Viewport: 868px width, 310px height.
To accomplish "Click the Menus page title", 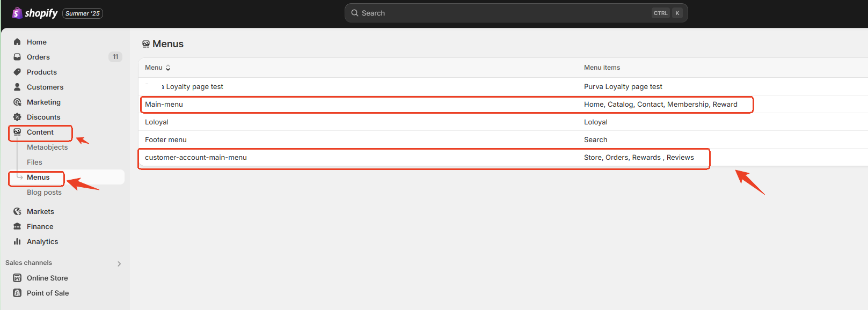I will click(x=168, y=44).
